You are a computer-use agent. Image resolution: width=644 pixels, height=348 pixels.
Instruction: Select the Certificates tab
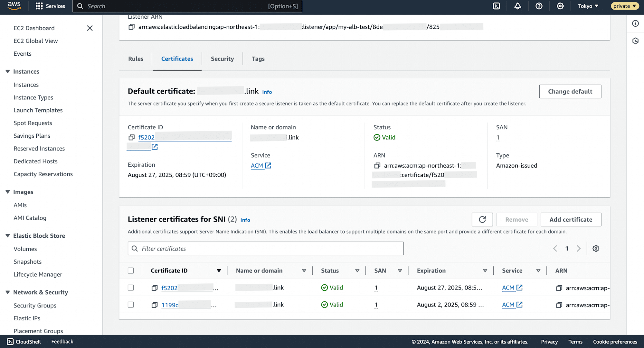(x=177, y=59)
